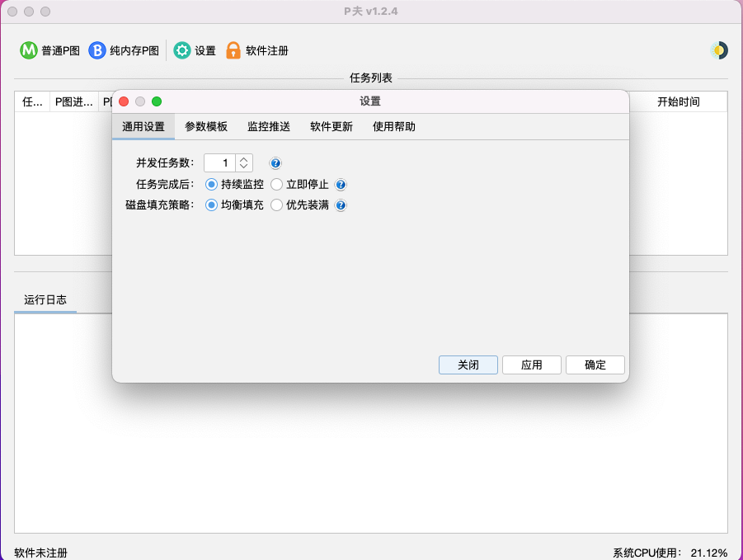Select the 持续监控 radio button
Screen dimensions: 743x560
211,185
